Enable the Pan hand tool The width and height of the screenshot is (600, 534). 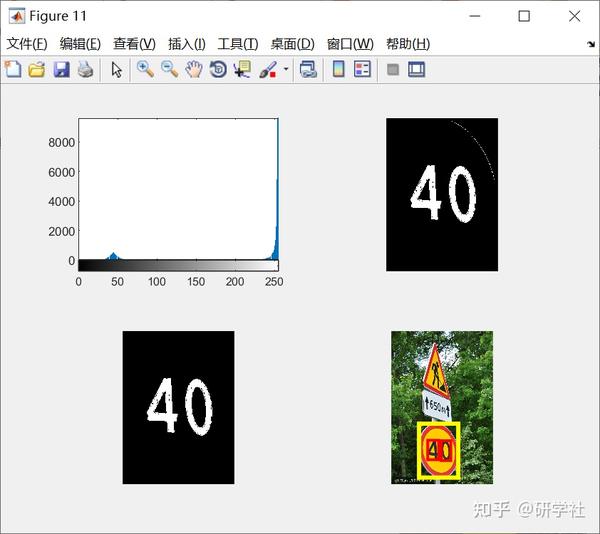(194, 69)
